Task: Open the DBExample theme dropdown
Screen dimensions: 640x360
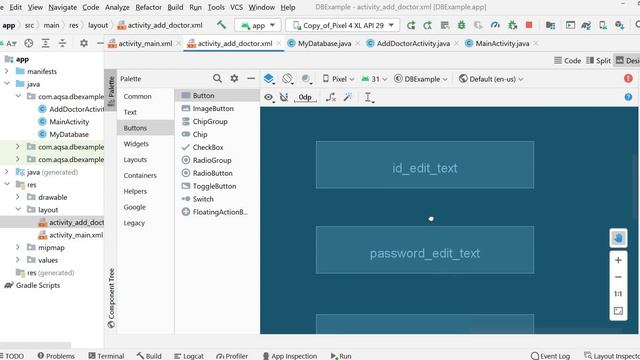Action: pos(421,79)
